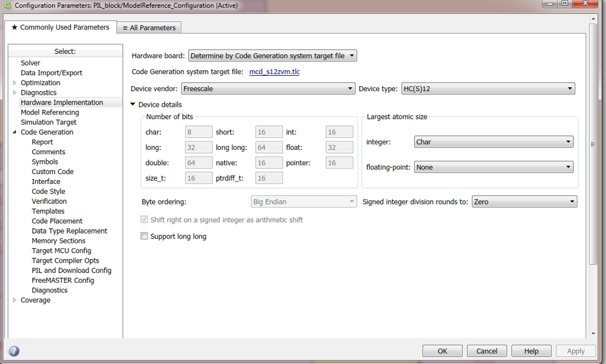Click the Apply button
The image size is (606, 364).
(x=575, y=351)
